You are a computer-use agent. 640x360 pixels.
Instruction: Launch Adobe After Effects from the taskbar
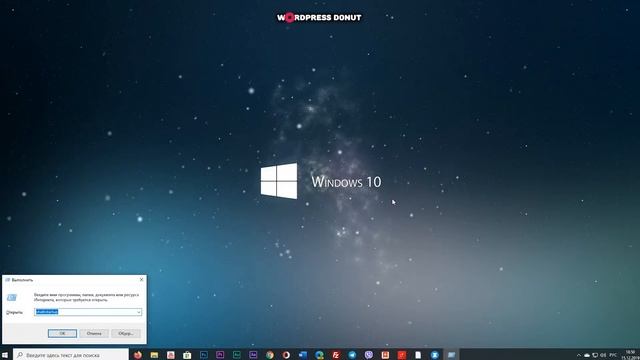point(253,355)
